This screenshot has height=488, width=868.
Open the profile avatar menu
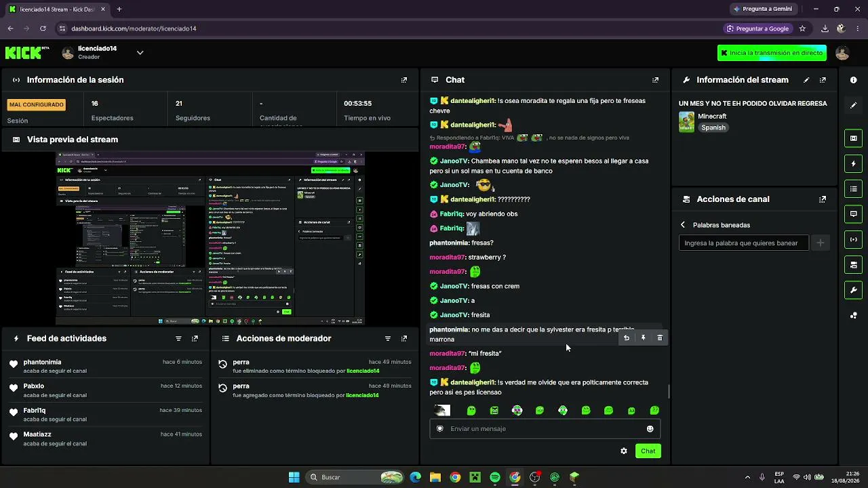(x=842, y=53)
